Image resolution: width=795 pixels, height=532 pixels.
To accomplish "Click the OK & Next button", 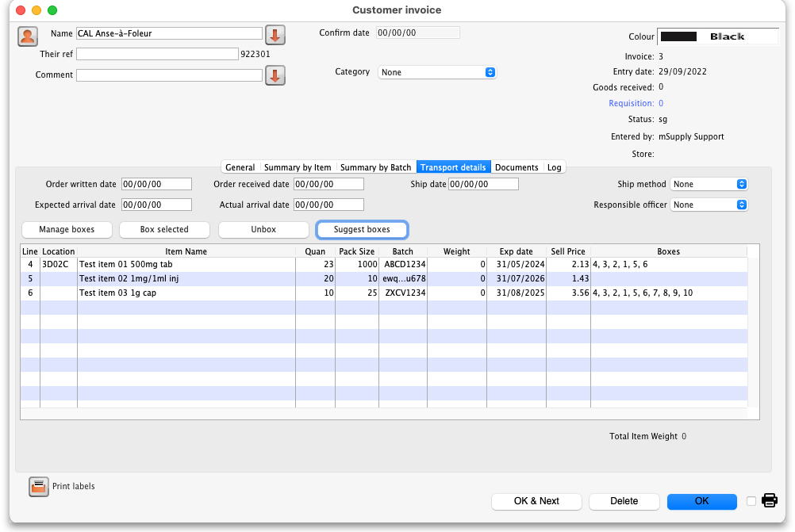I will [536, 501].
